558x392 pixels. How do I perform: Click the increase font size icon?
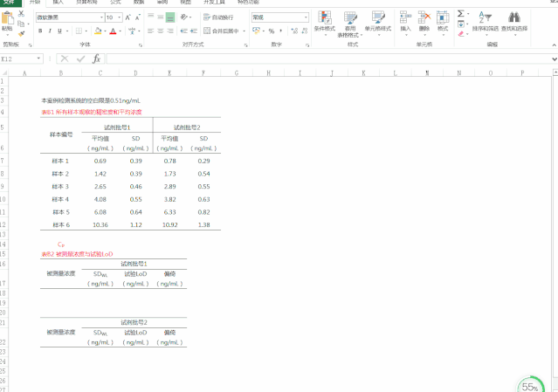click(128, 17)
